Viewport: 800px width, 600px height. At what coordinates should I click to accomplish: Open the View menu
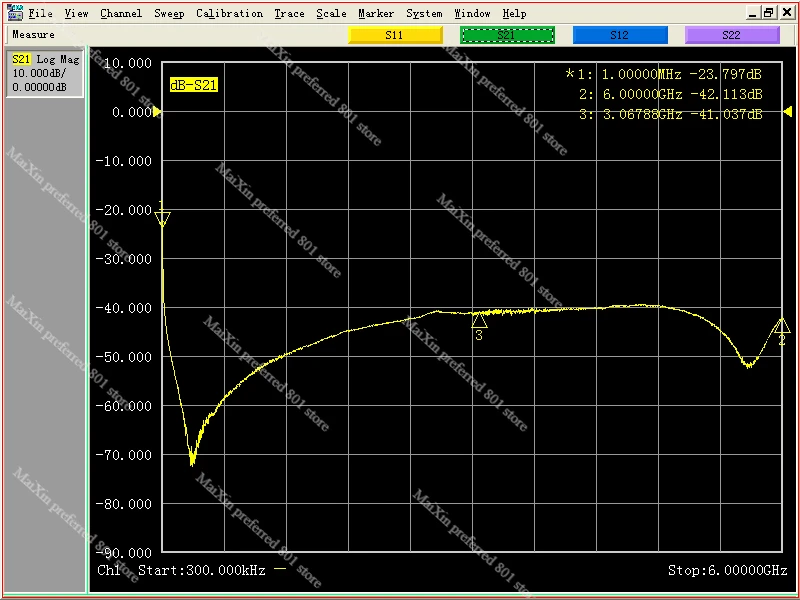(x=77, y=13)
